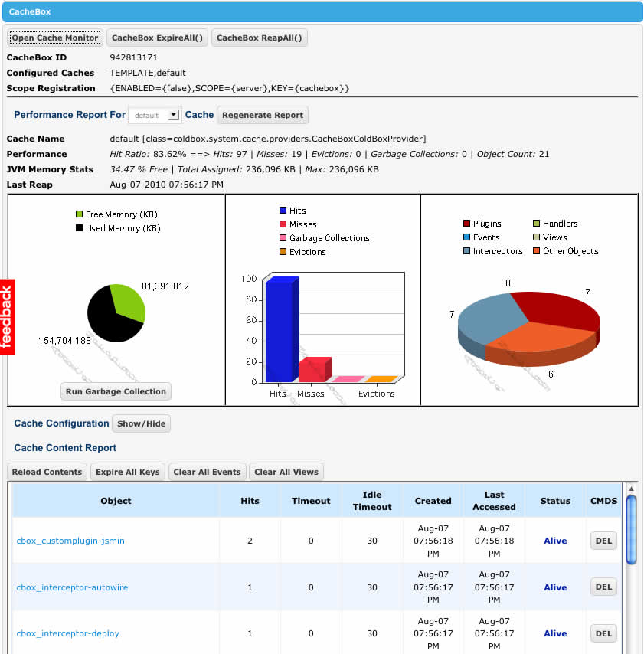The width and height of the screenshot is (644, 654).
Task: Delete the cbox_customplugin-jsmin cache entry
Action: 603,541
